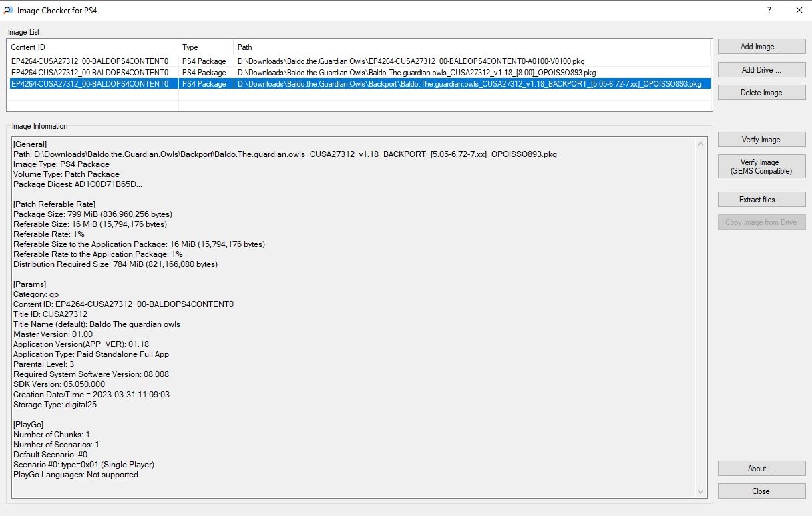
Task: Click the Add Image button
Action: click(x=761, y=47)
